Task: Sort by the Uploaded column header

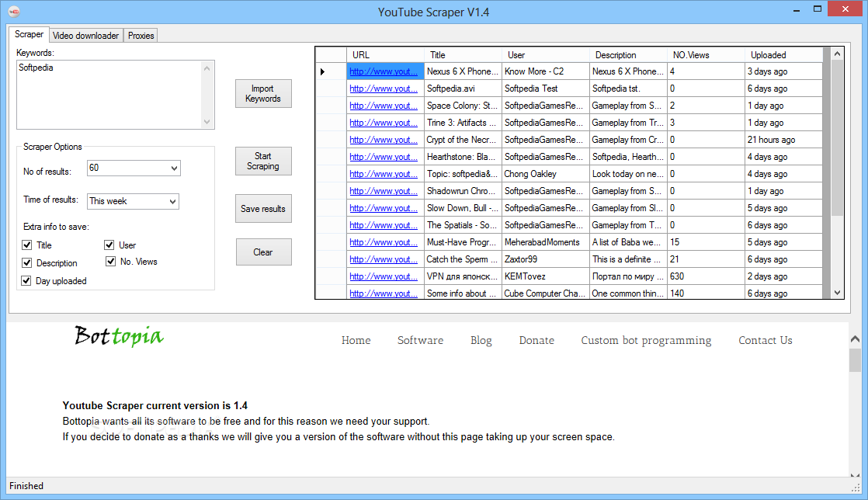Action: (784, 55)
